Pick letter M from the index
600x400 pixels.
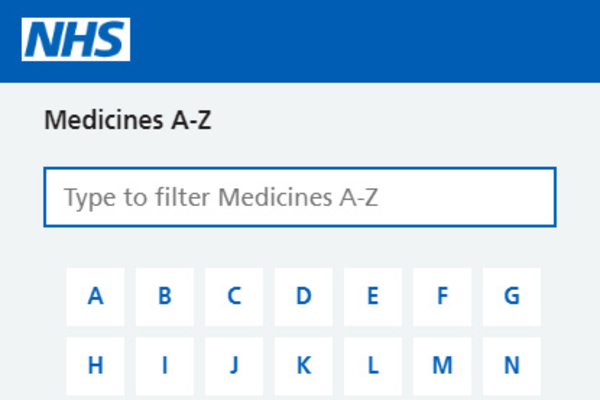pyautogui.click(x=442, y=366)
